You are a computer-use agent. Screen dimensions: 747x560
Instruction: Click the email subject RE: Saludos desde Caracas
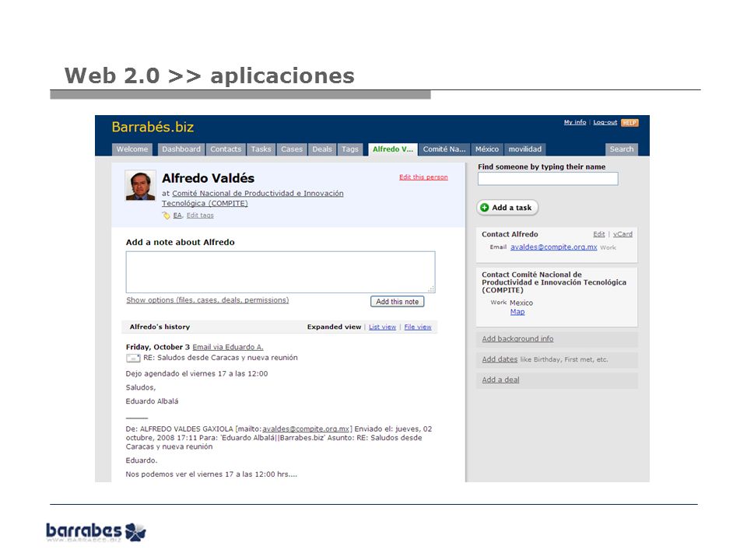coord(220,358)
